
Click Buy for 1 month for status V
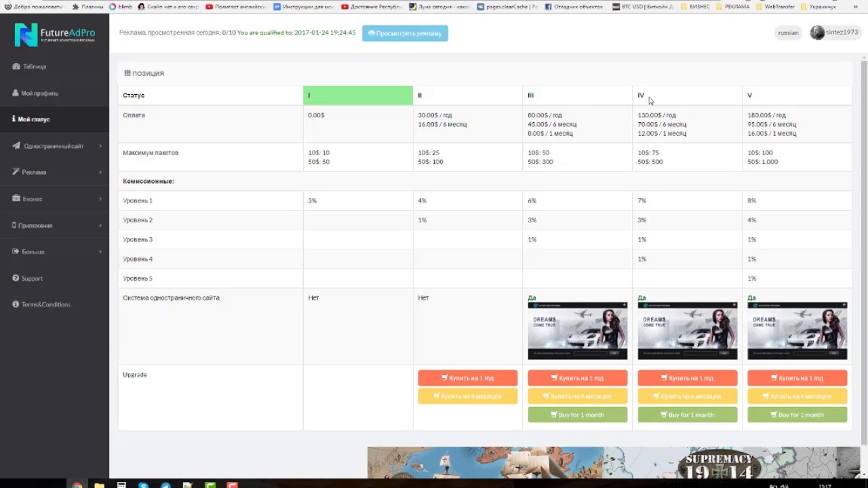(x=797, y=415)
